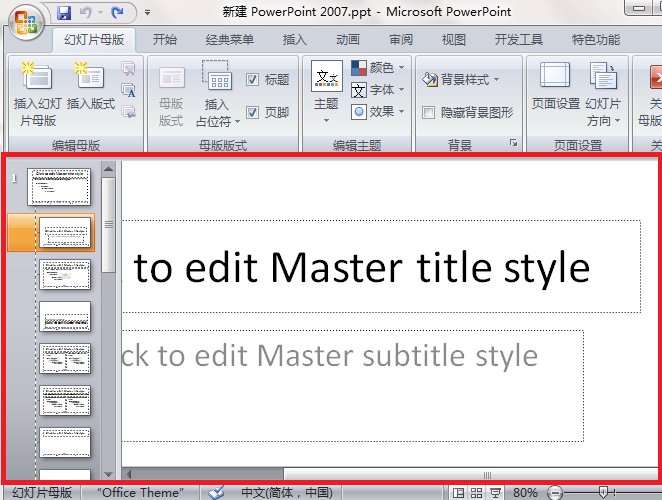
Task: Open the undo history dropdown arrow
Action: pos(100,13)
